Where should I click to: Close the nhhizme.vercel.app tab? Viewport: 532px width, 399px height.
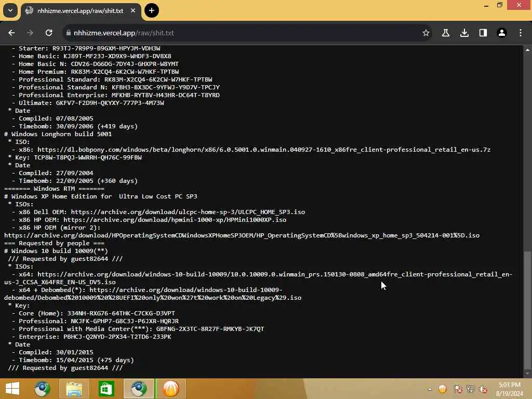[133, 10]
